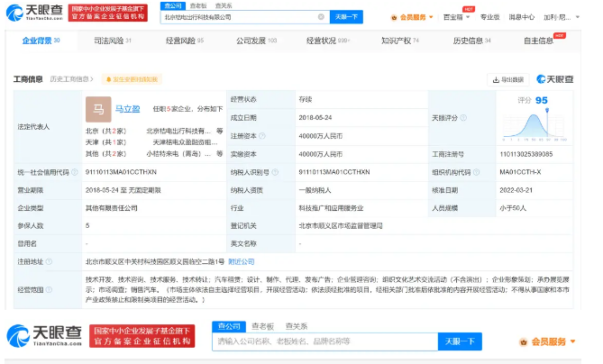Click the bottom 天眼一下 search button
Viewport: 603px width, 364px height.
(x=460, y=341)
